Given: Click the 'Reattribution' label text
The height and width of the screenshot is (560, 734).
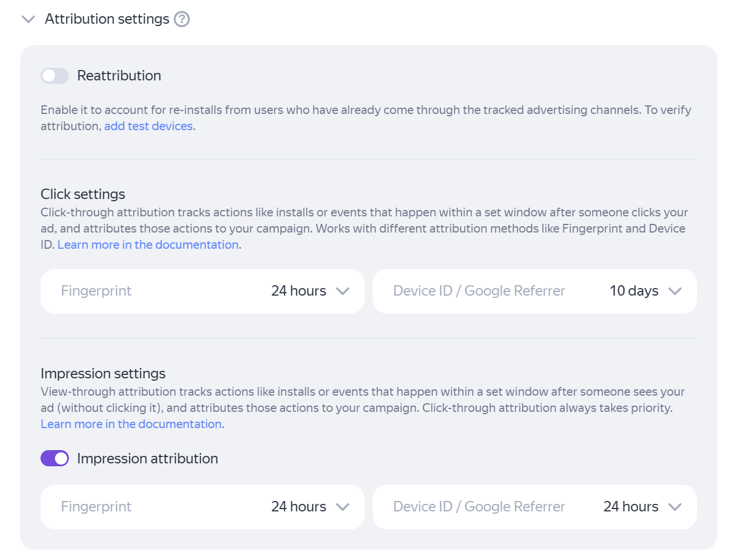Looking at the screenshot, I should point(119,76).
